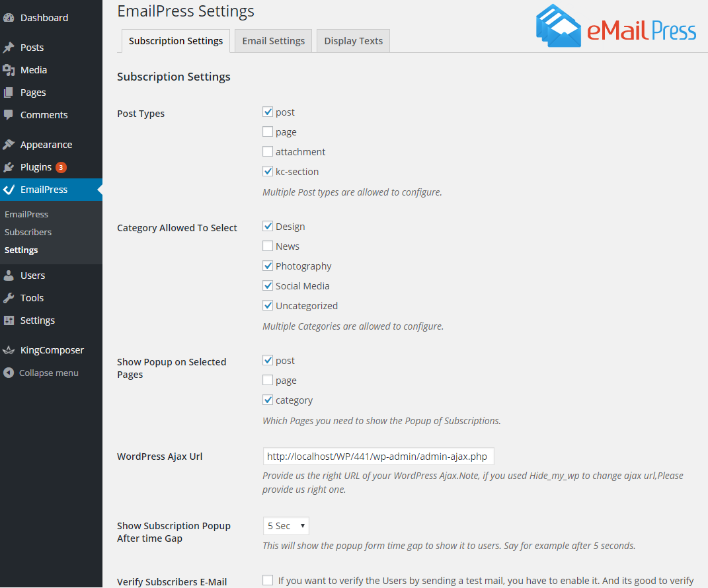Viewport: 708px width, 588px height.
Task: Check the News category checkbox
Action: tap(268, 246)
